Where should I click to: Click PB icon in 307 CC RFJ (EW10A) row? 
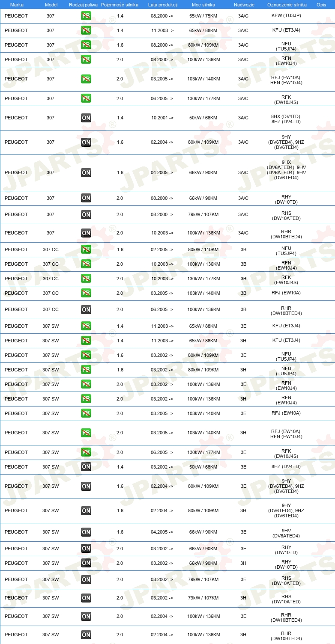point(86,293)
